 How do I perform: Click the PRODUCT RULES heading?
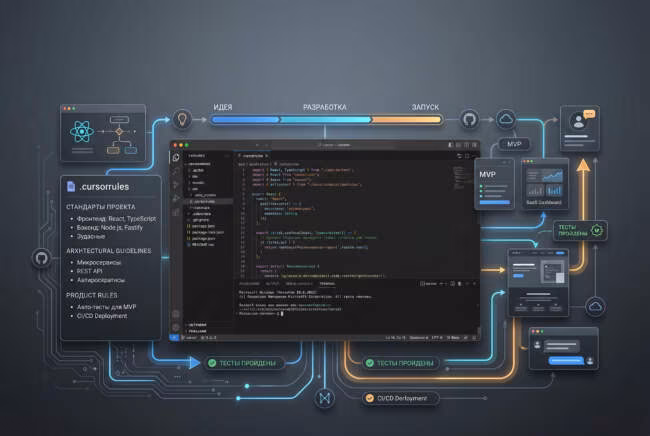92,295
